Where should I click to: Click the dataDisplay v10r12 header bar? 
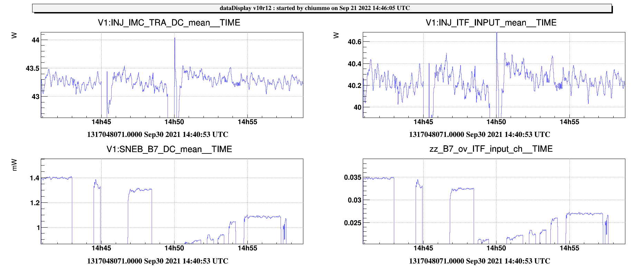tap(322, 8)
